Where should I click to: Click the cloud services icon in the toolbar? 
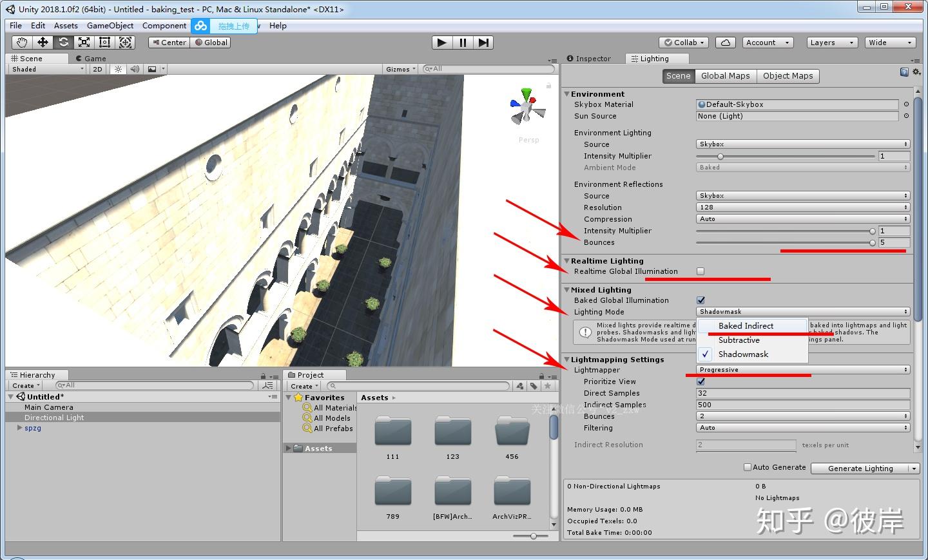pos(726,43)
